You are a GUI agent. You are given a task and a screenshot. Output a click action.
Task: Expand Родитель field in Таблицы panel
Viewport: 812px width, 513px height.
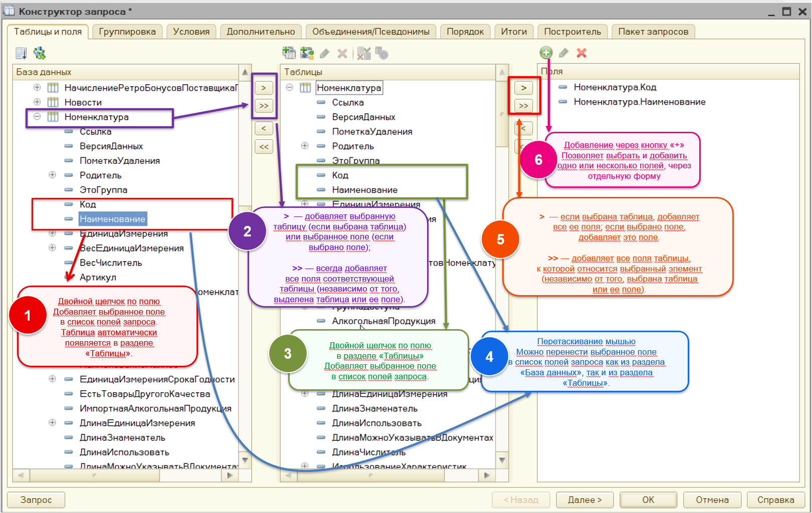click(x=304, y=145)
